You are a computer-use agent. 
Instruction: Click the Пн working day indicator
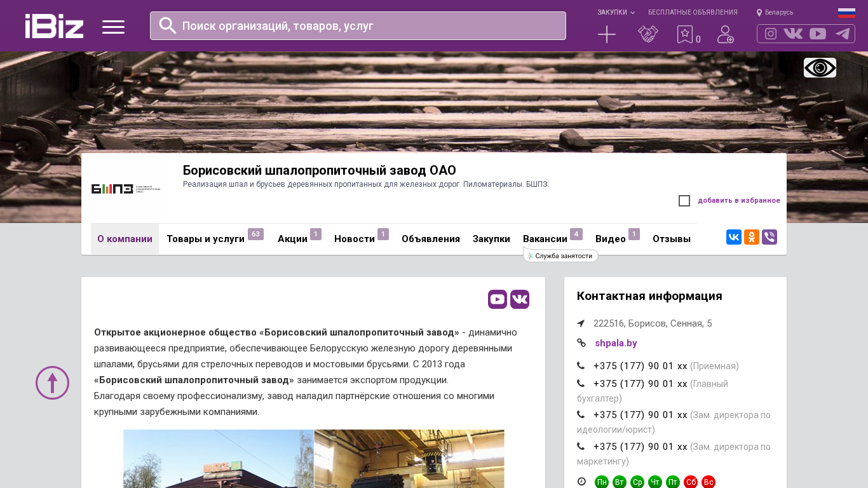click(x=602, y=482)
